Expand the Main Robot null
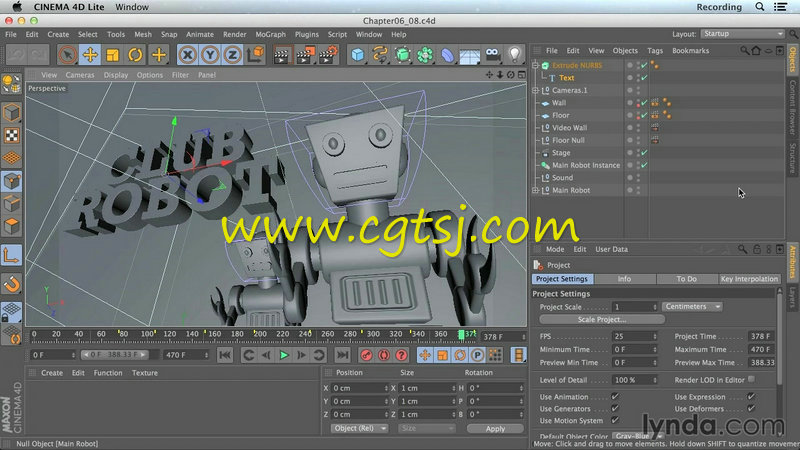 click(535, 190)
